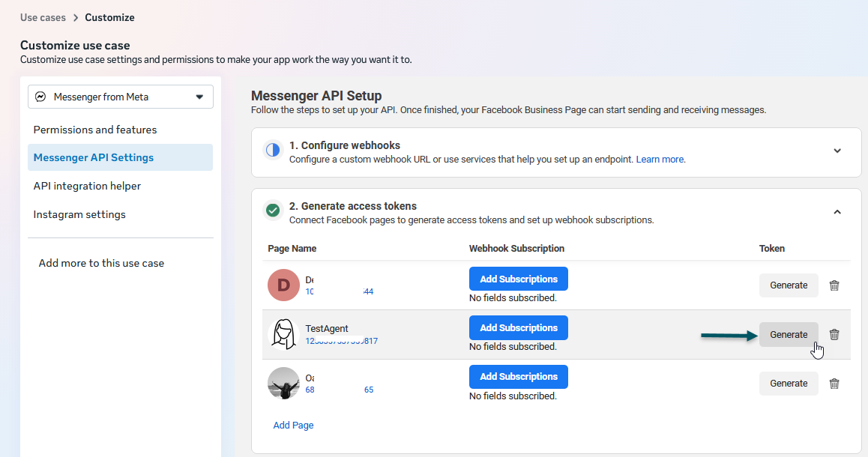Click the red D page avatar
This screenshot has width=868, height=457.
point(283,285)
